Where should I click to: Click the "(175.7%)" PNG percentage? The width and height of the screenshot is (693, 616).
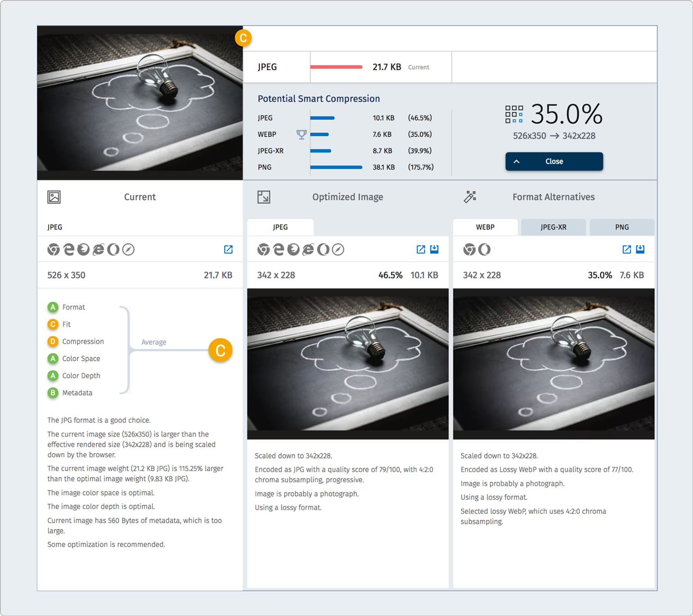(x=421, y=167)
